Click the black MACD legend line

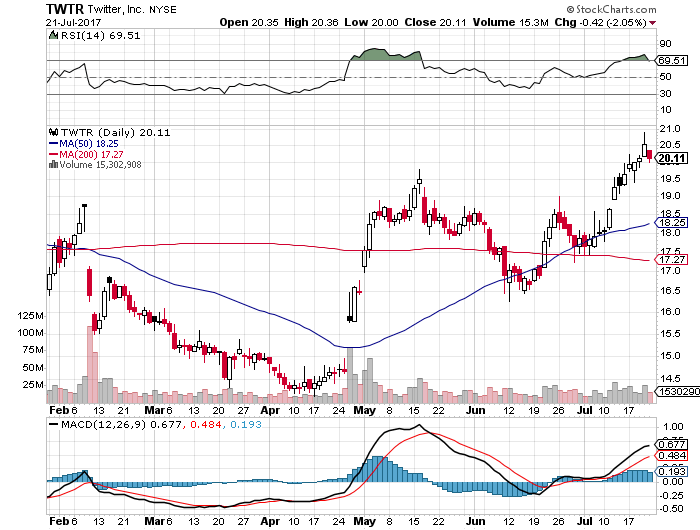point(54,424)
